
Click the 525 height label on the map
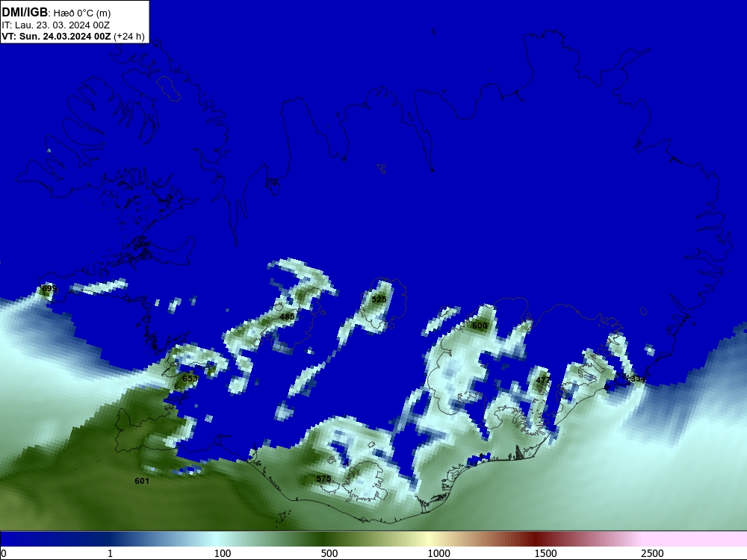click(379, 299)
